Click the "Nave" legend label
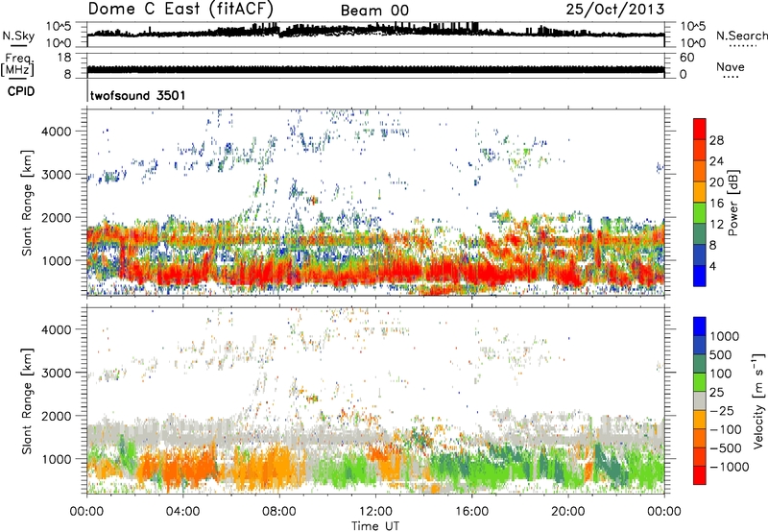 point(731,66)
